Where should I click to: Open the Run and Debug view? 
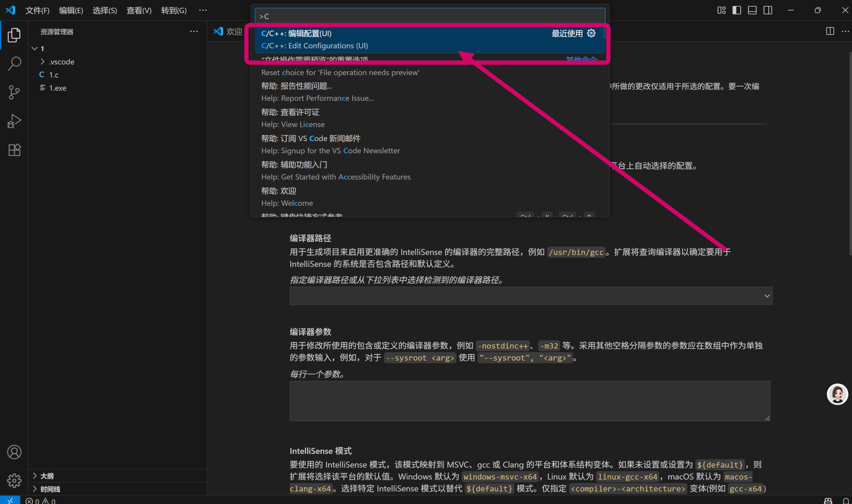[14, 120]
